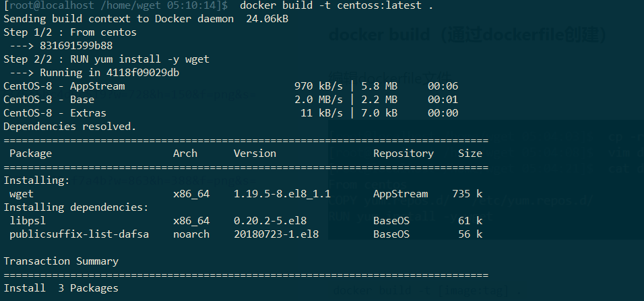Click the 'Dependencies resolved.' message
This screenshot has height=301, width=644.
69,126
